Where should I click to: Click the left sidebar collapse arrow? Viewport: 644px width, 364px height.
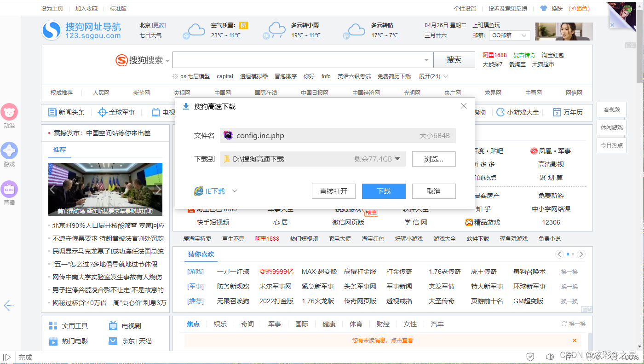point(9,306)
